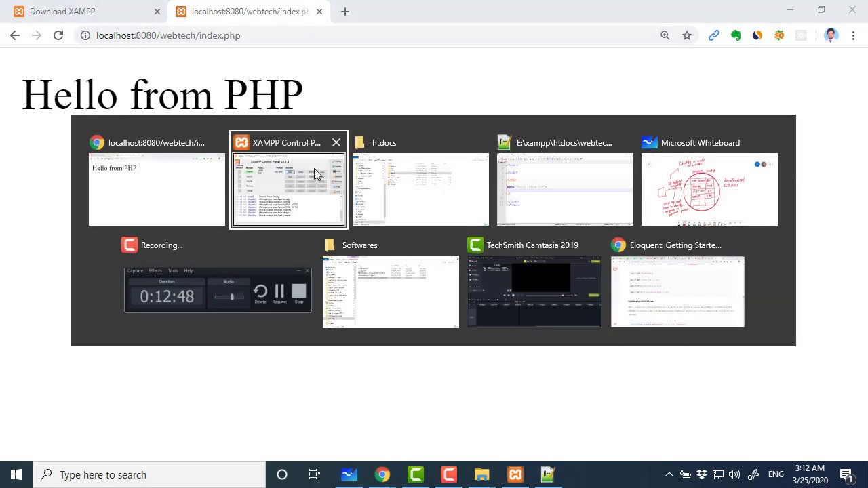
Task: Close the localhost:8080 browser tab
Action: (319, 12)
